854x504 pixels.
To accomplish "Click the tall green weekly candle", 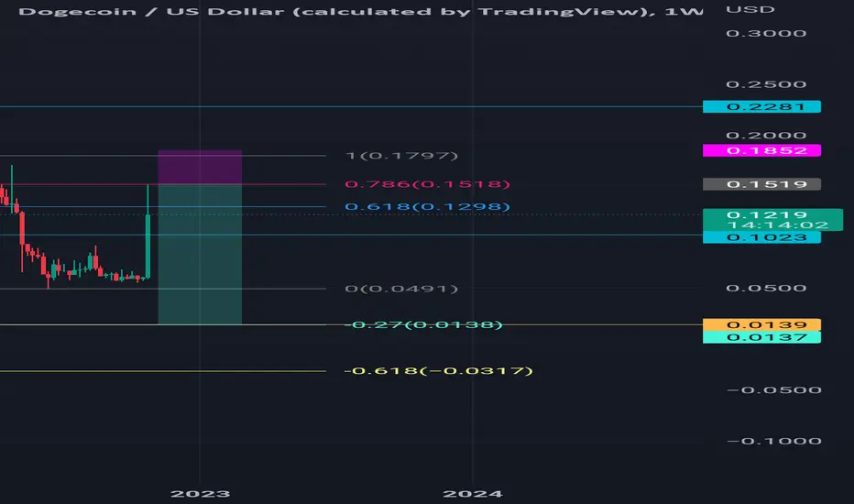I will click(148, 232).
